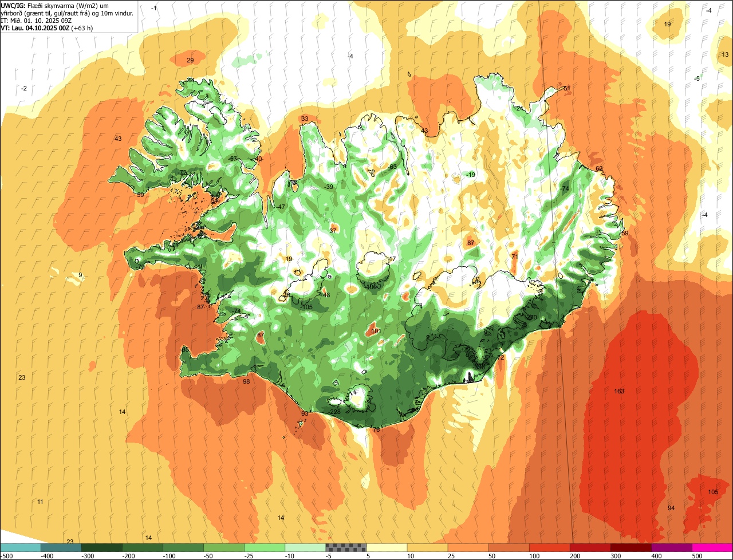
Task: Click the -200 to -100 green legend swatch
Action: point(143,547)
